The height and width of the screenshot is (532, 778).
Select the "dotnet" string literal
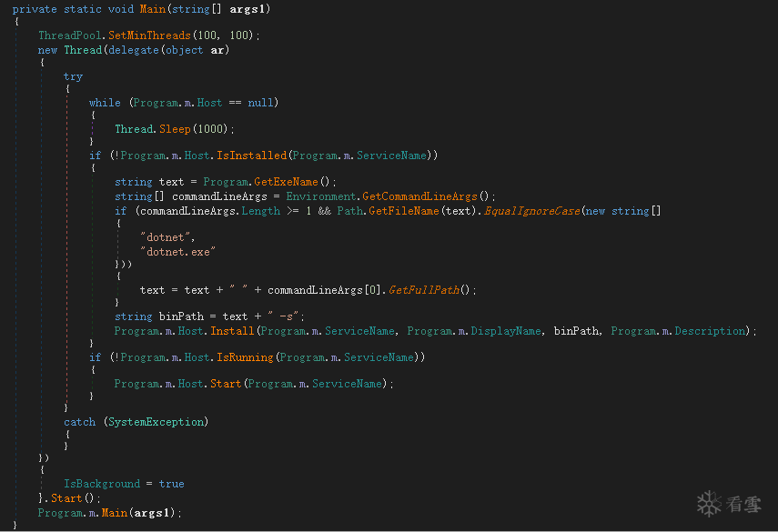tap(166, 237)
